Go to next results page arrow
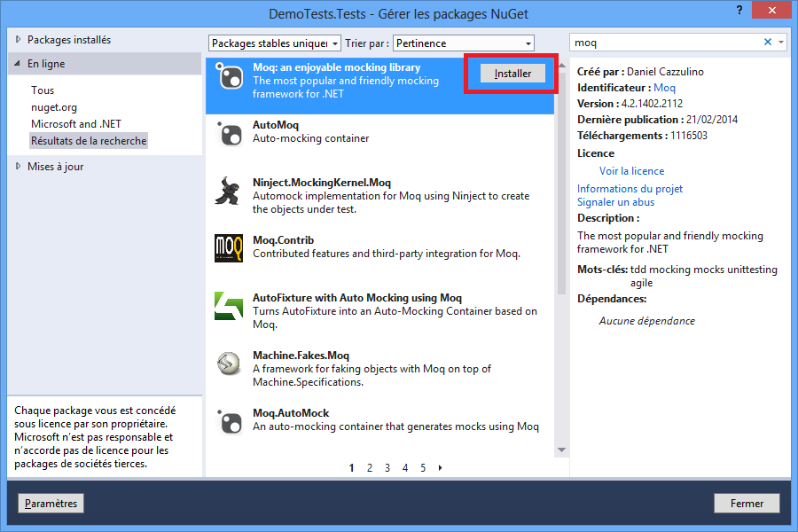The image size is (798, 532). (440, 467)
